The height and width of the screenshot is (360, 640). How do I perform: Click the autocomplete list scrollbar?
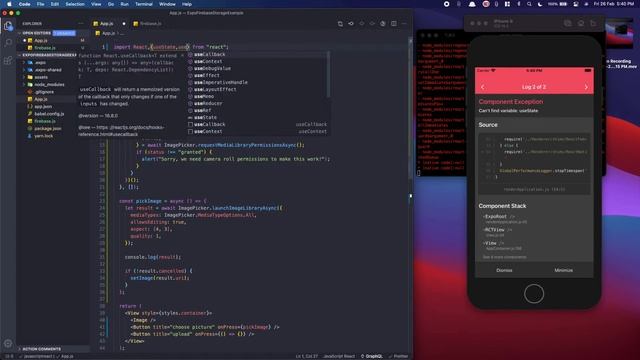328,75
